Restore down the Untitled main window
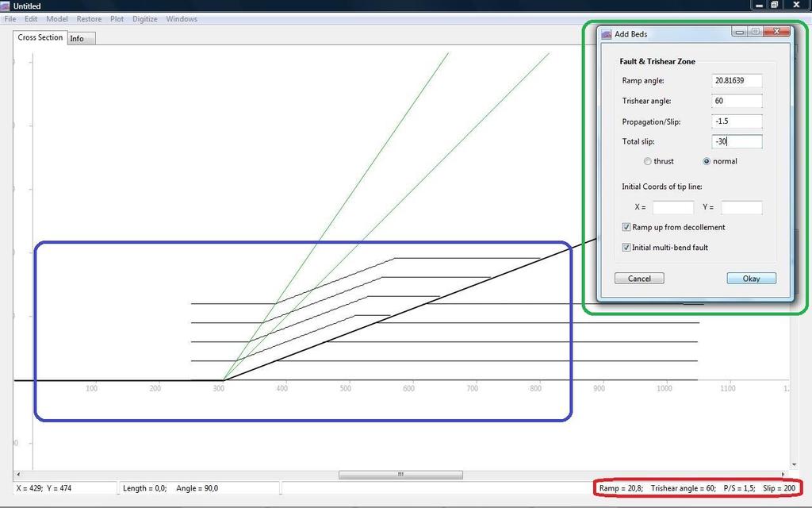 (774, 6)
